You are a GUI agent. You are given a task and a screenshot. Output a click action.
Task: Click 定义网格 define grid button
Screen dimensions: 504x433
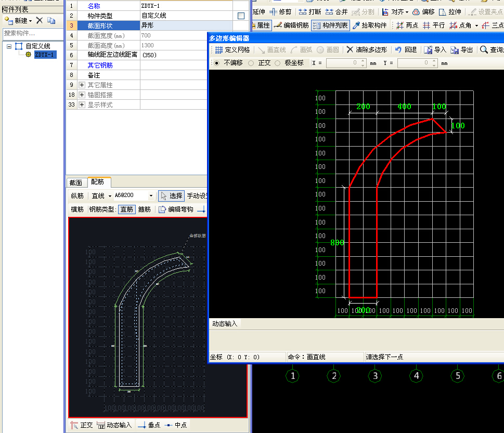(x=232, y=50)
